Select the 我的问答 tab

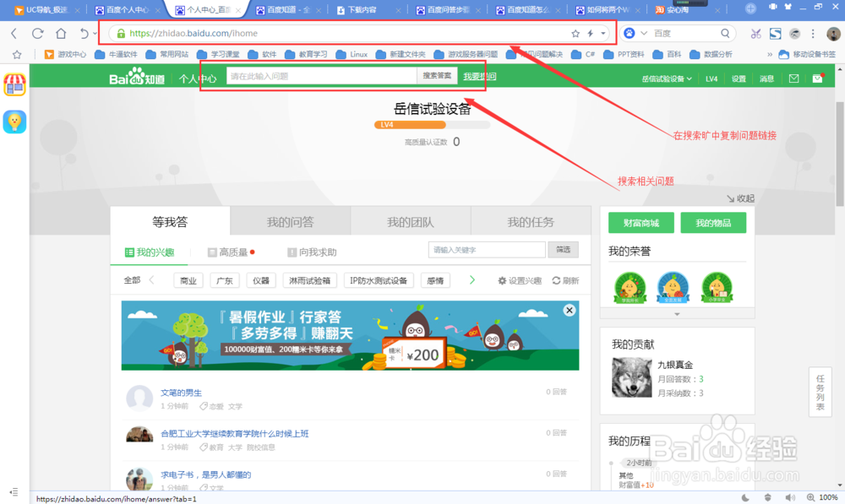[x=291, y=221]
